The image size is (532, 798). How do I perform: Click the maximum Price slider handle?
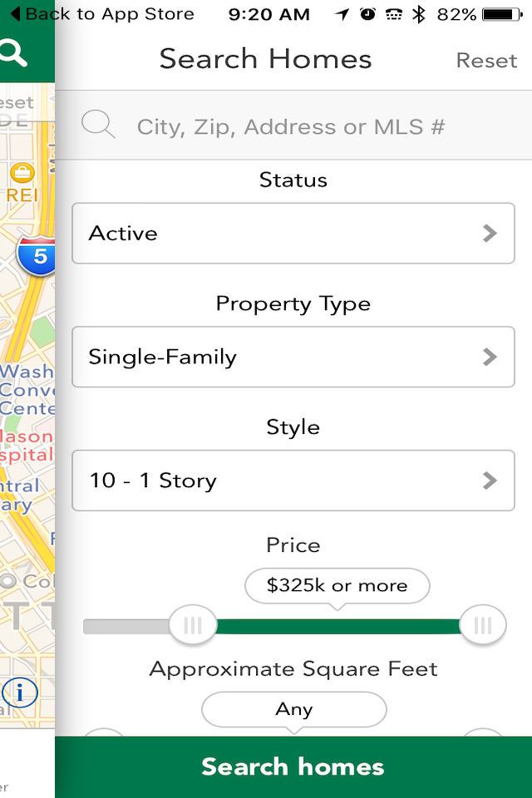click(483, 624)
